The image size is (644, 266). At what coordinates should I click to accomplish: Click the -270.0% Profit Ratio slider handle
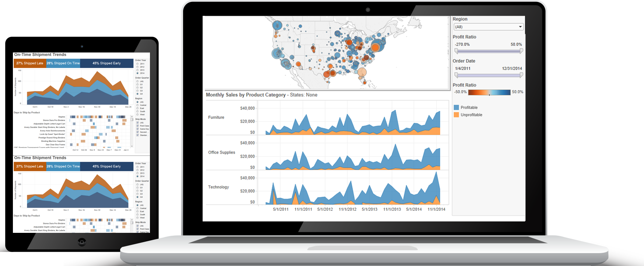click(x=456, y=51)
